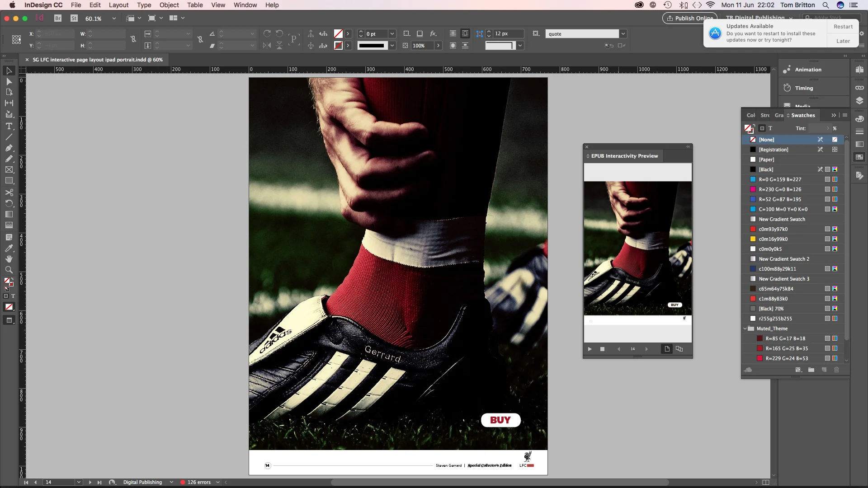The height and width of the screenshot is (488, 868).
Task: Toggle formatting affects container in Swatches
Action: coord(762,128)
